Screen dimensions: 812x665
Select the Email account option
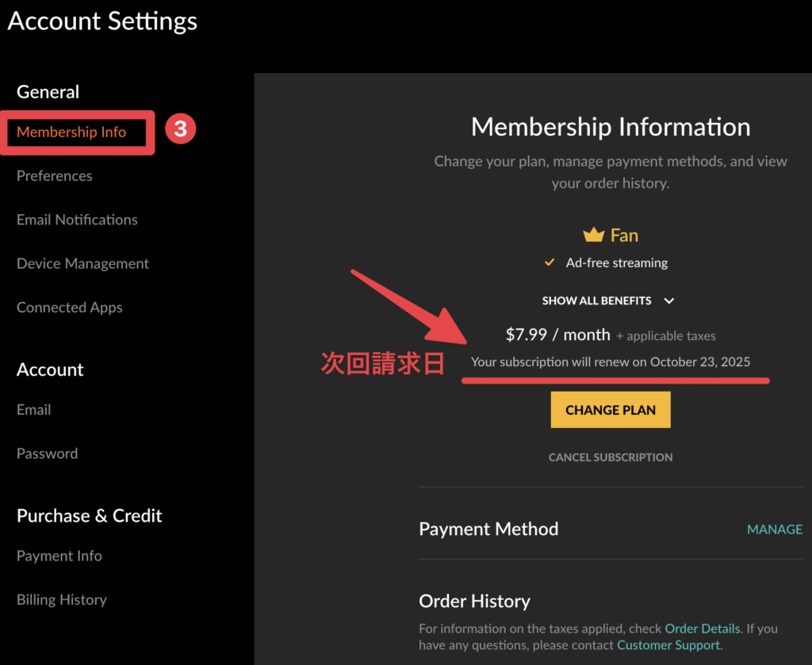[33, 410]
